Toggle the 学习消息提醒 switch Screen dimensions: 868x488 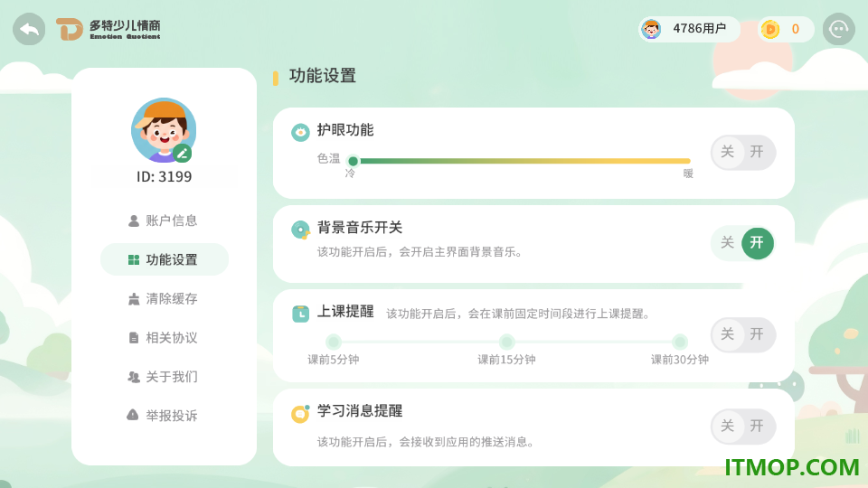742,426
